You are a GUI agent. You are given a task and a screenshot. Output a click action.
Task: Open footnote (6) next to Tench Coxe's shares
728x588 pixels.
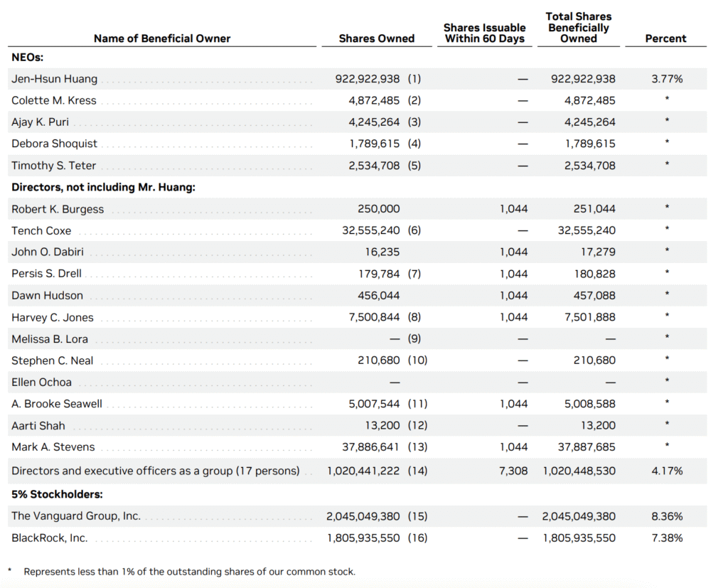click(x=414, y=230)
